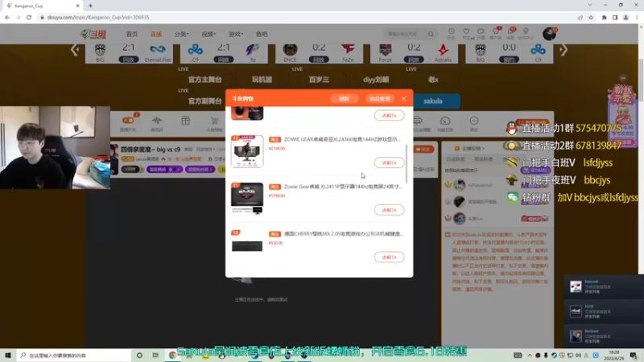
Task: Bookmark this page with star icon
Action: click(591, 17)
